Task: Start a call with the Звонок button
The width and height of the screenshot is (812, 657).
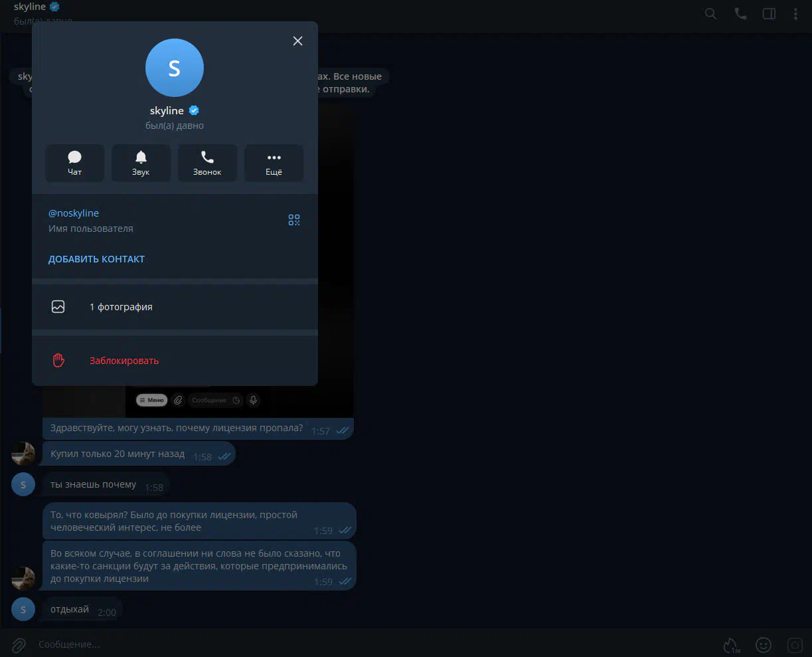Action: tap(207, 163)
